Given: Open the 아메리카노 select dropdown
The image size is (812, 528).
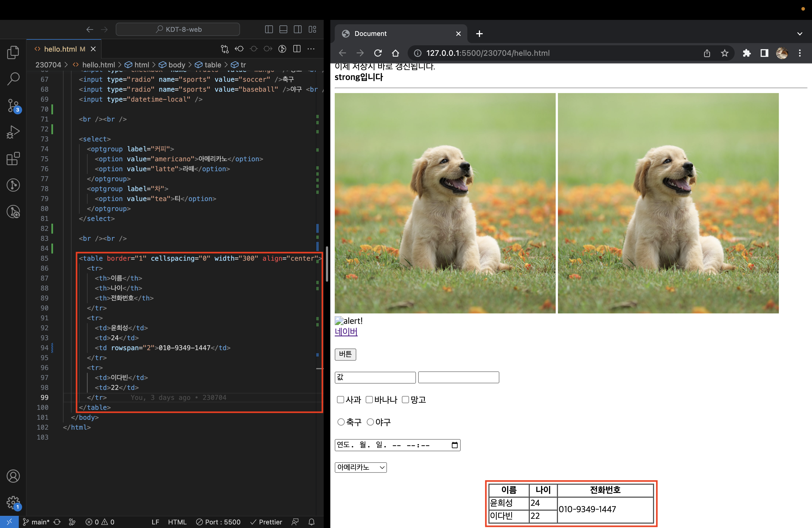Looking at the screenshot, I should click(x=361, y=467).
